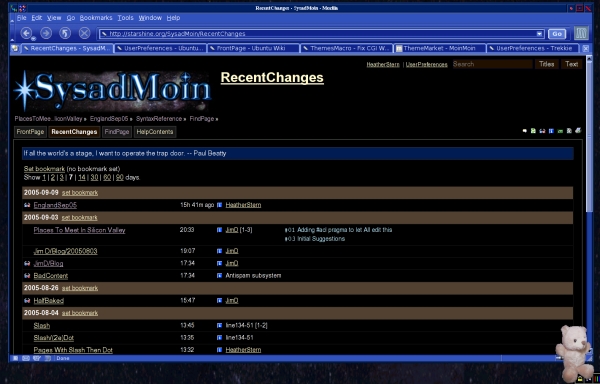Click into the Search input field
The height and width of the screenshot is (384, 600).
(x=492, y=64)
